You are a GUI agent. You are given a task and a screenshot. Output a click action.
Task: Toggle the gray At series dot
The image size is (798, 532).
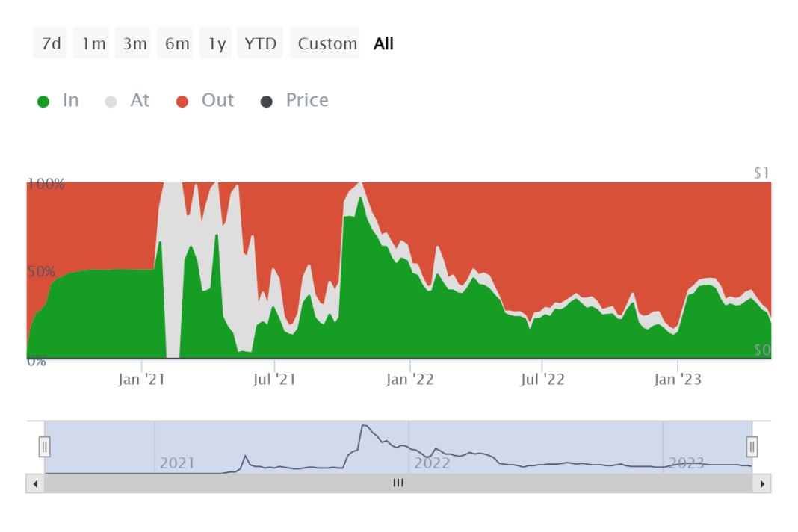coord(111,102)
